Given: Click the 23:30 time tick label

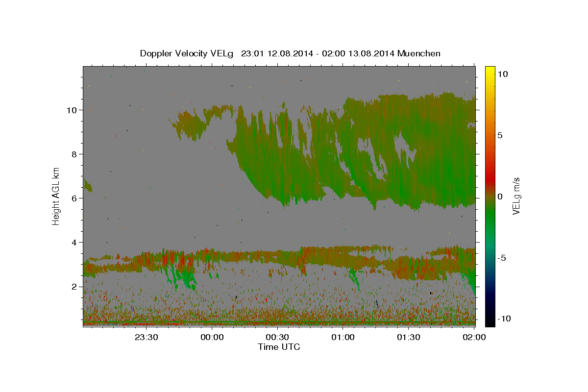Looking at the screenshot, I should (147, 337).
